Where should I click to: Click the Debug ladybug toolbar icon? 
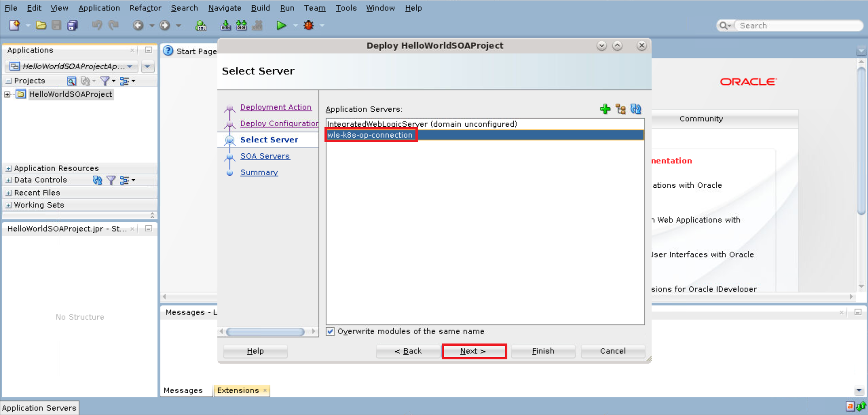coord(309,25)
